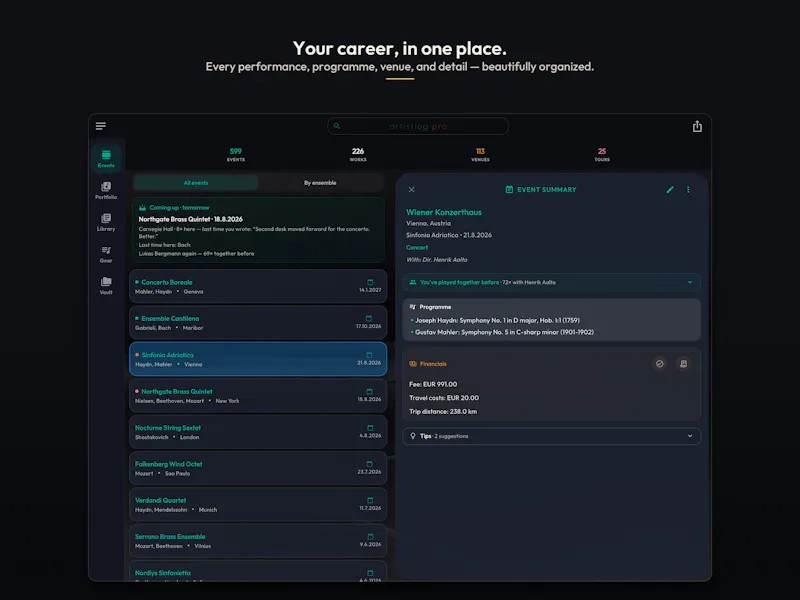Open the Library sidebar section
The width and height of the screenshot is (800, 600).
(106, 222)
